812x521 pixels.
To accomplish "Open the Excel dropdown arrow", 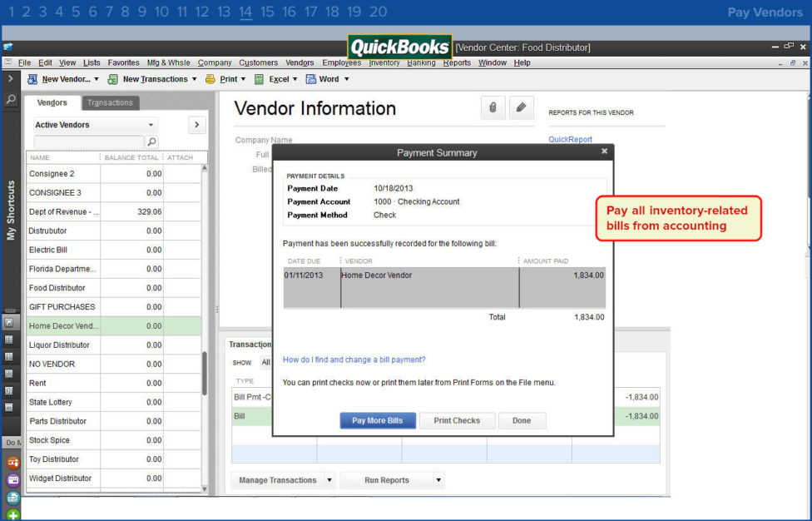I will tap(295, 79).
